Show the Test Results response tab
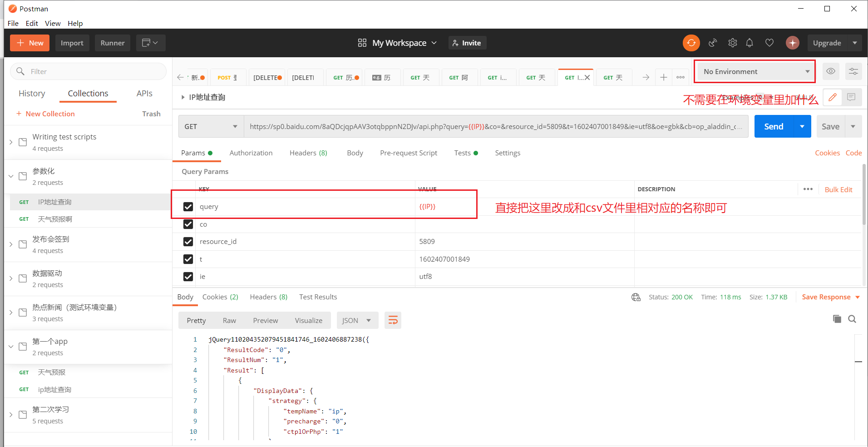Image resolution: width=868 pixels, height=447 pixels. tap(318, 297)
